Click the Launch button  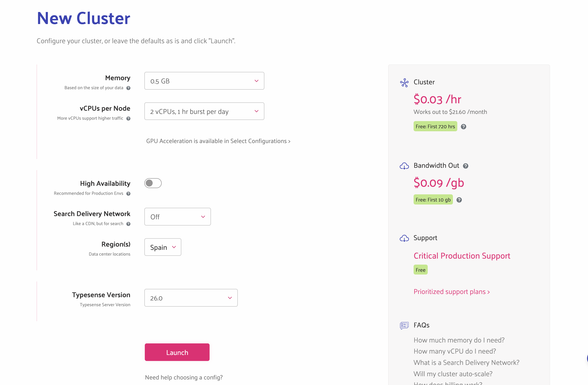(177, 352)
